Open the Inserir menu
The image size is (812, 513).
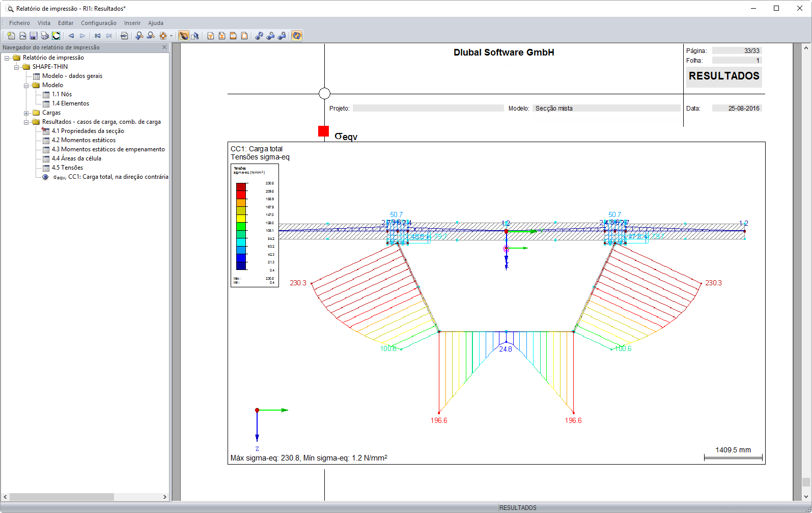(x=132, y=23)
